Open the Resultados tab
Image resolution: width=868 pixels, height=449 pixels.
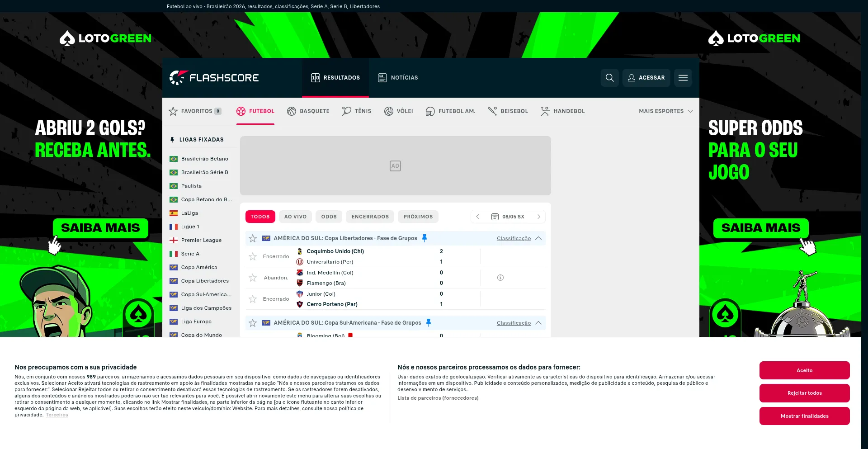(x=335, y=78)
